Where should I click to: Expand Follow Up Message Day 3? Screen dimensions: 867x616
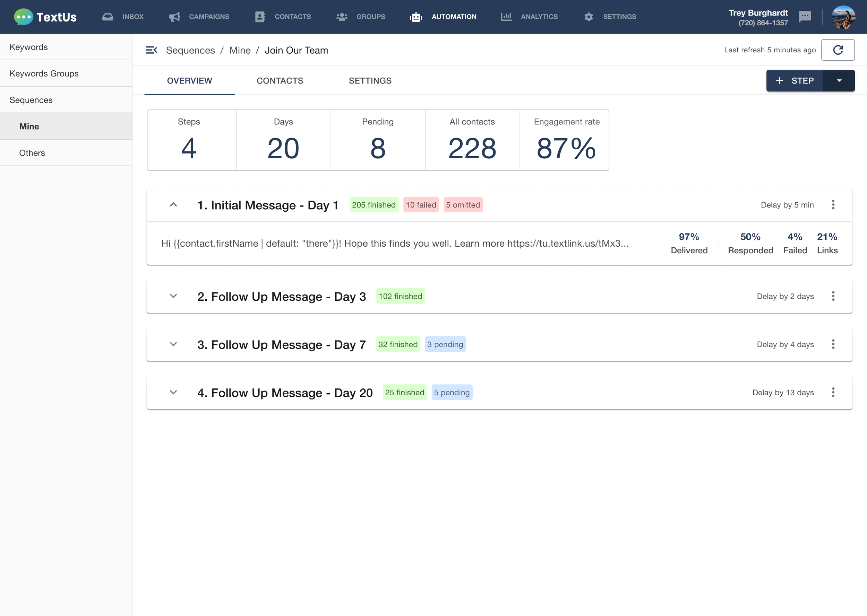pyautogui.click(x=173, y=296)
